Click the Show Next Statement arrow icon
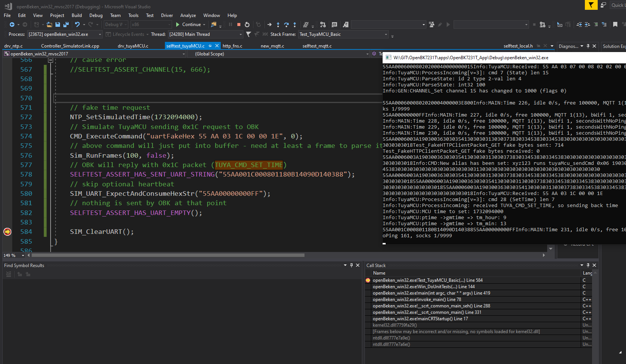The width and height of the screenshot is (626, 364). pyautogui.click(x=269, y=25)
